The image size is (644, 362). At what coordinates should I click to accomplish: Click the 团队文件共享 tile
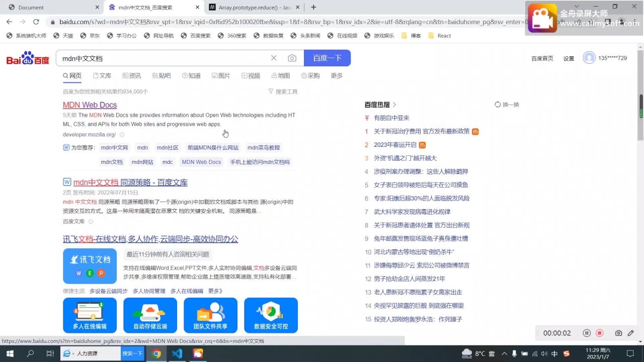[x=210, y=315]
